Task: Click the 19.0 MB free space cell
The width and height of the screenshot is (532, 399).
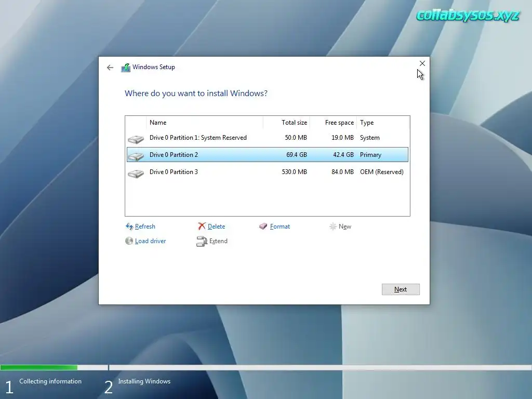Action: 343,137
